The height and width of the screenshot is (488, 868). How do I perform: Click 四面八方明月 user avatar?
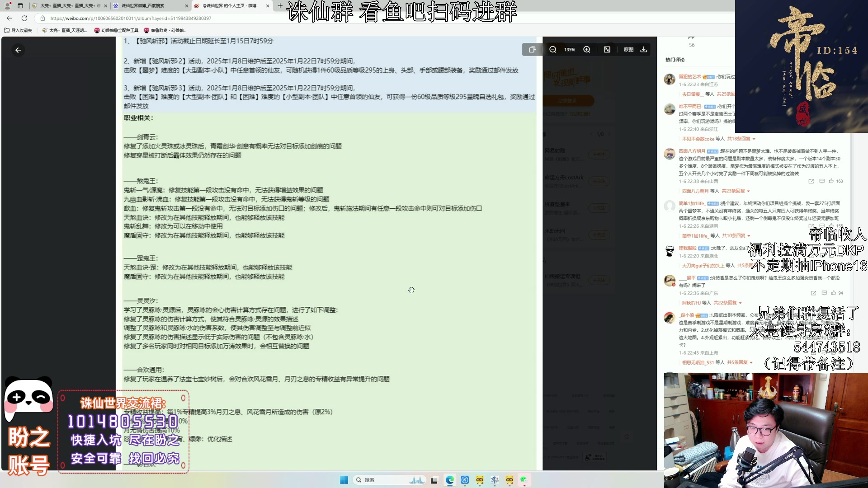tap(670, 154)
